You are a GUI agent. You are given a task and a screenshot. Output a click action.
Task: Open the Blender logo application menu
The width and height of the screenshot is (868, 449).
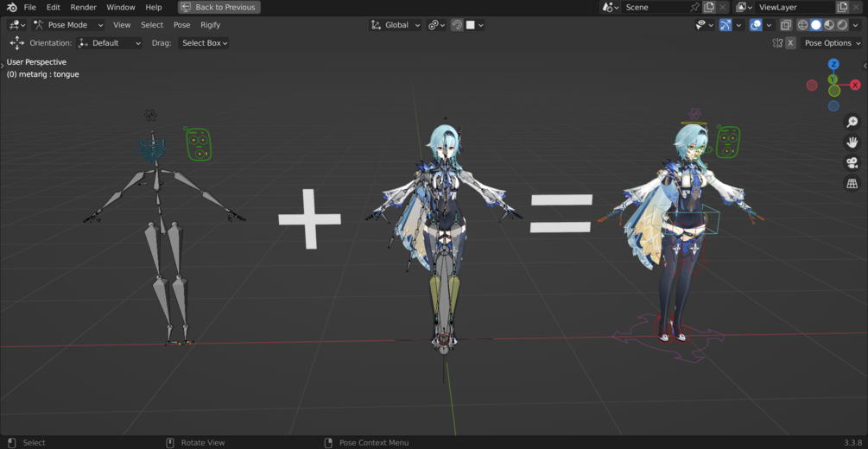[11, 7]
